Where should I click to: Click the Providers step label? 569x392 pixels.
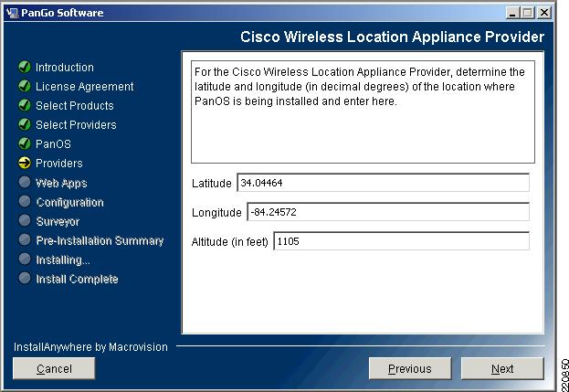pos(59,164)
